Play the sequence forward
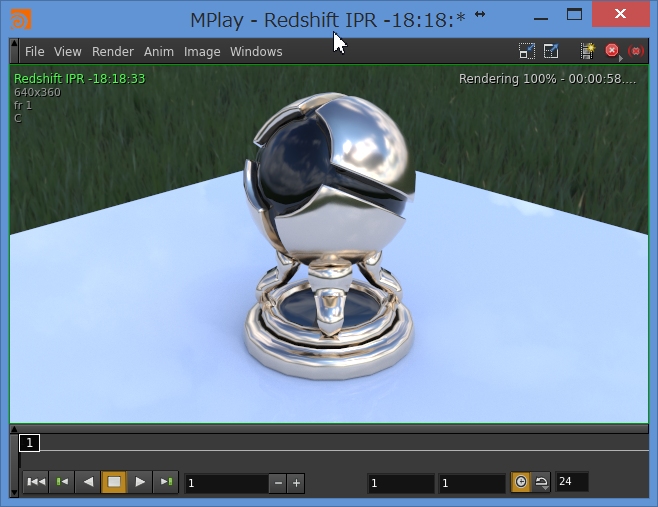This screenshot has width=658, height=507. click(140, 482)
